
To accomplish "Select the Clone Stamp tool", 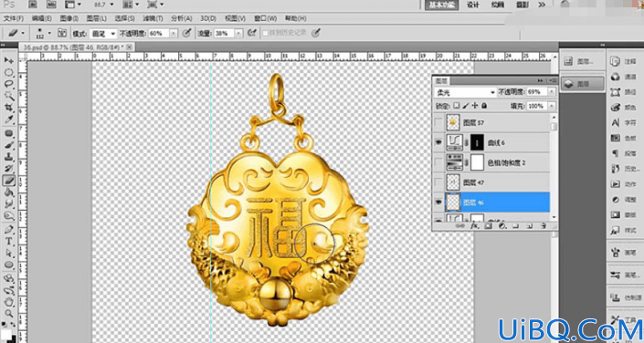I will 8,157.
